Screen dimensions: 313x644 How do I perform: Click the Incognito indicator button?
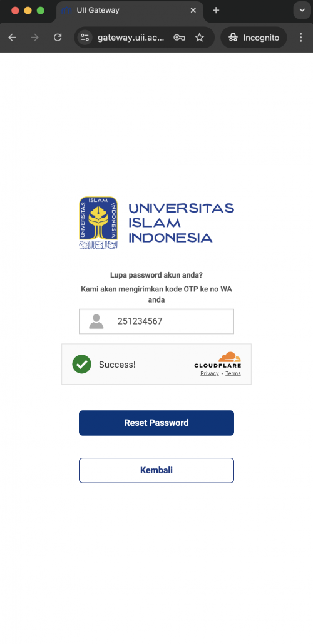(x=254, y=38)
